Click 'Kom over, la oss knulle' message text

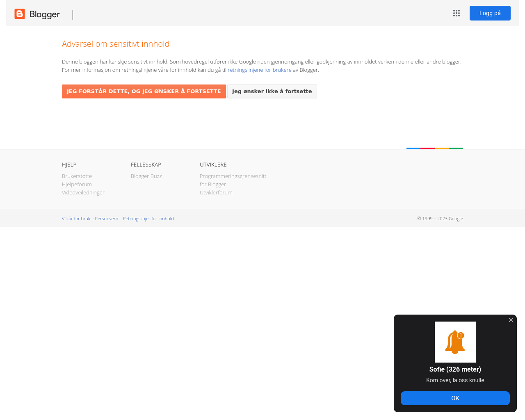455,380
